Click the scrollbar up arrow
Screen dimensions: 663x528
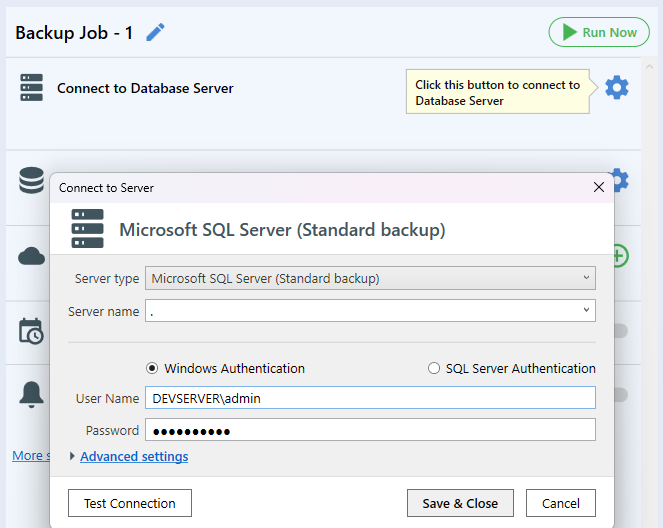[x=649, y=67]
